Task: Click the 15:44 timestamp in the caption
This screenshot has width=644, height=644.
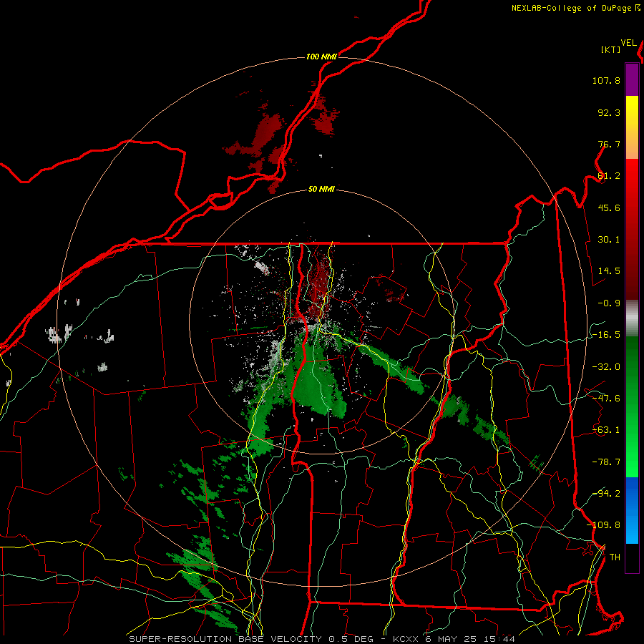Action: [499, 639]
